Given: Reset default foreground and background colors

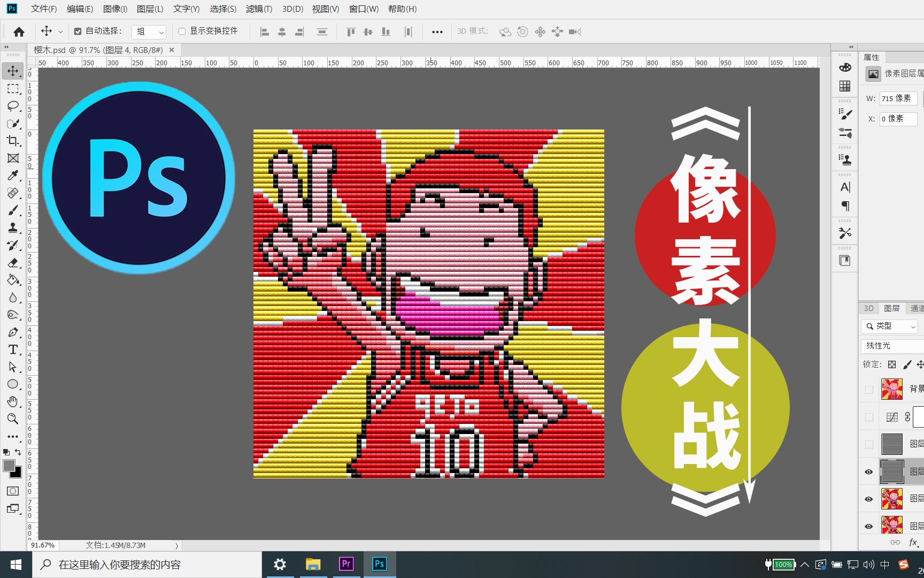Looking at the screenshot, I should [6, 452].
